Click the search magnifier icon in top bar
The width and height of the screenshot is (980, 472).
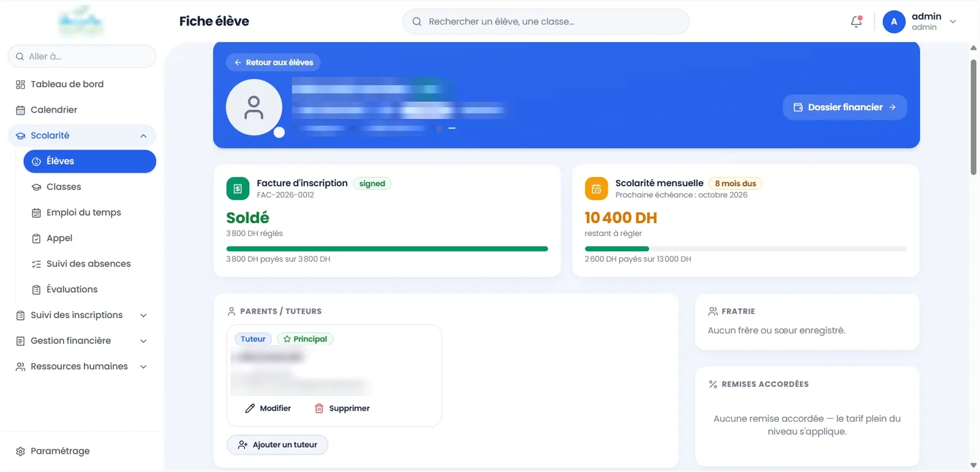[417, 21]
